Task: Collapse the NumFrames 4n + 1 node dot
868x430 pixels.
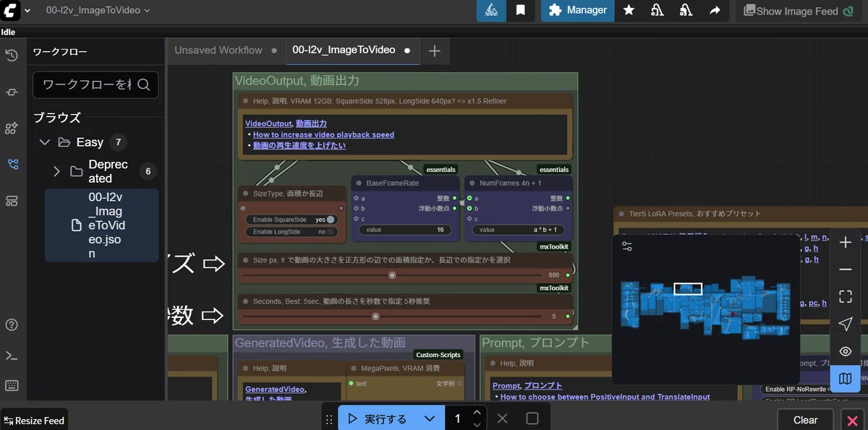Action: [x=472, y=183]
